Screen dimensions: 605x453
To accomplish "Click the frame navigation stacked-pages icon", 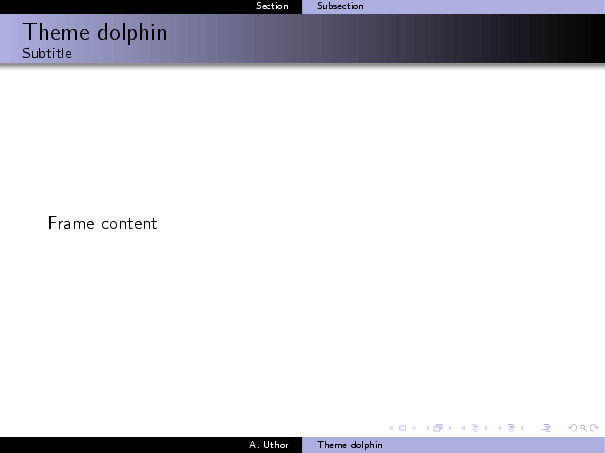I will [x=437, y=428].
